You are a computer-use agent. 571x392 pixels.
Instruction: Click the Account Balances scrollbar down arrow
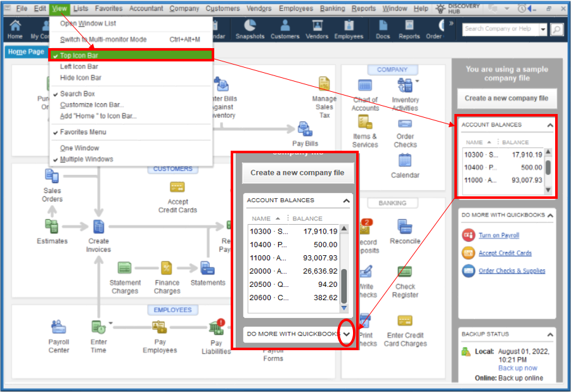[548, 190]
